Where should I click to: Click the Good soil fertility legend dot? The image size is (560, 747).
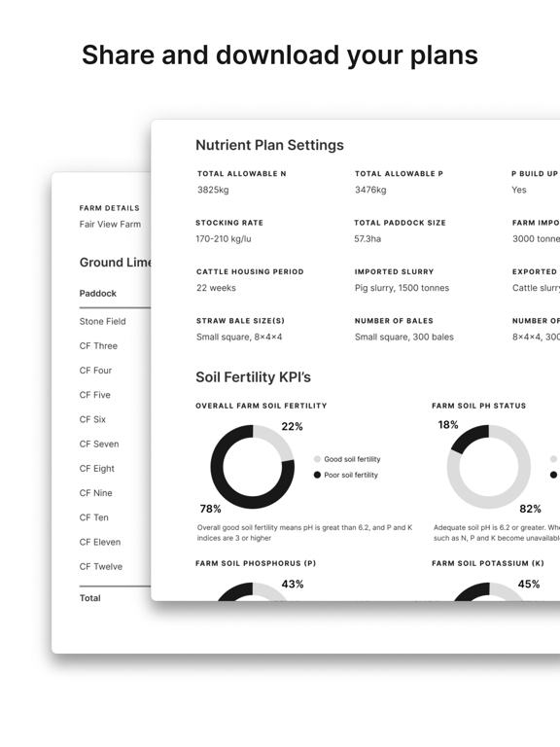pos(317,459)
